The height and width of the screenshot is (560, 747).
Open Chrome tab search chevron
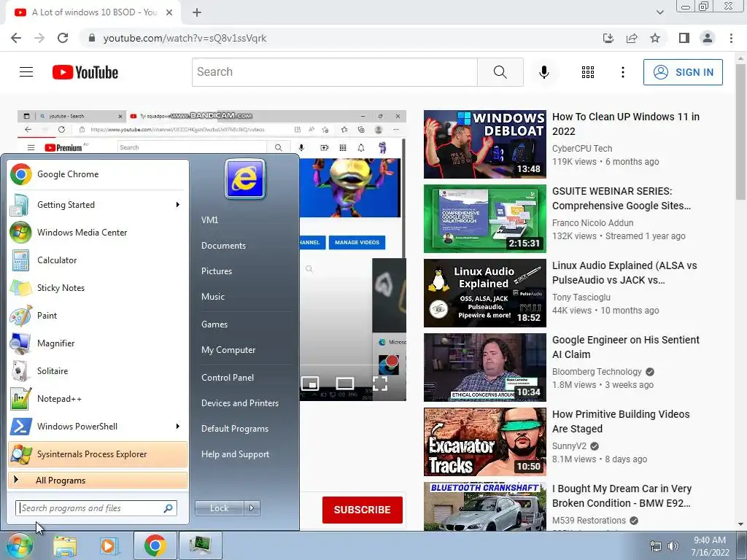[659, 12]
